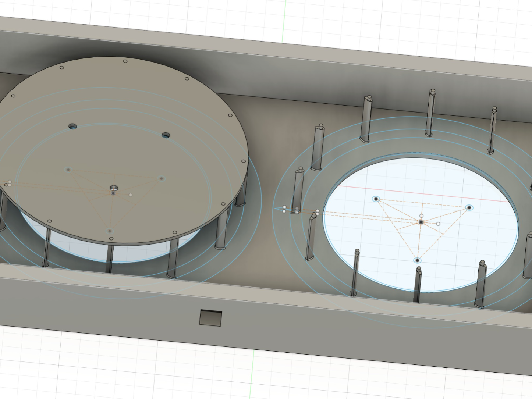Click the right large hole on the disc

tap(166, 135)
